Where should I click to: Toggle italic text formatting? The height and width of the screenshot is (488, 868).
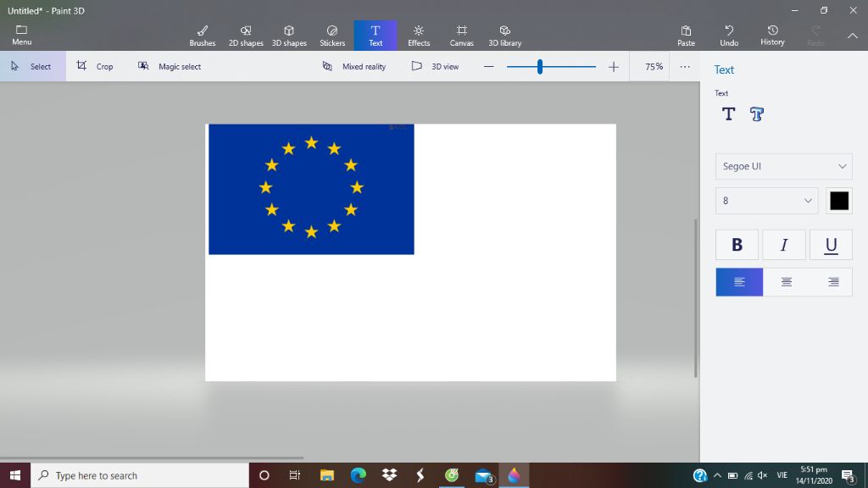point(783,244)
